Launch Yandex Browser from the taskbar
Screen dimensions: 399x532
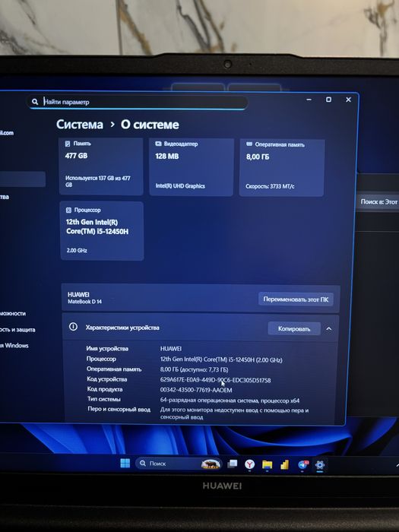tap(250, 464)
